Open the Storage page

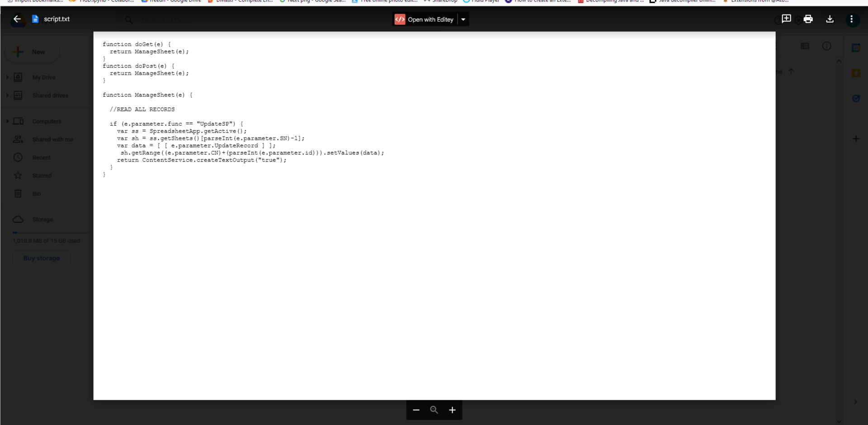click(42, 219)
